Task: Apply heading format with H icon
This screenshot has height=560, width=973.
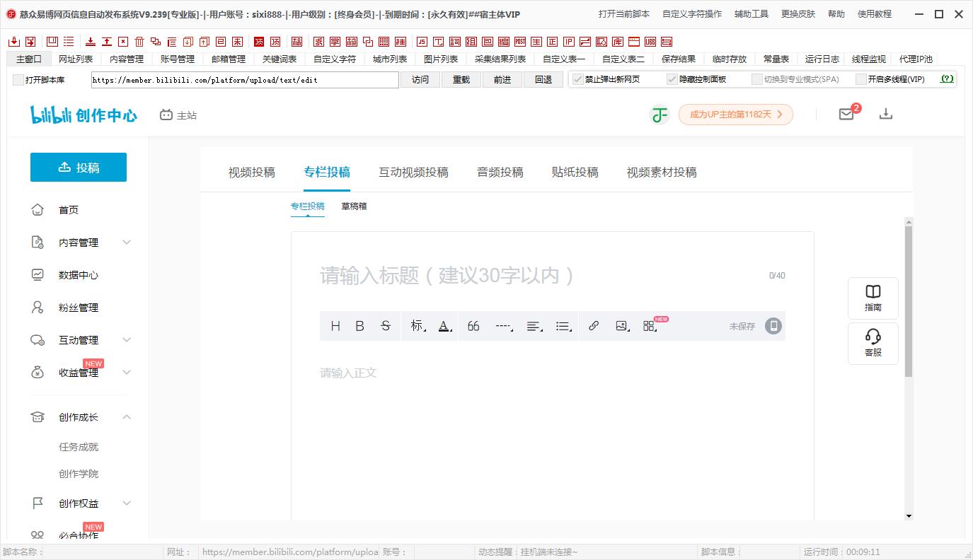Action: coord(335,326)
